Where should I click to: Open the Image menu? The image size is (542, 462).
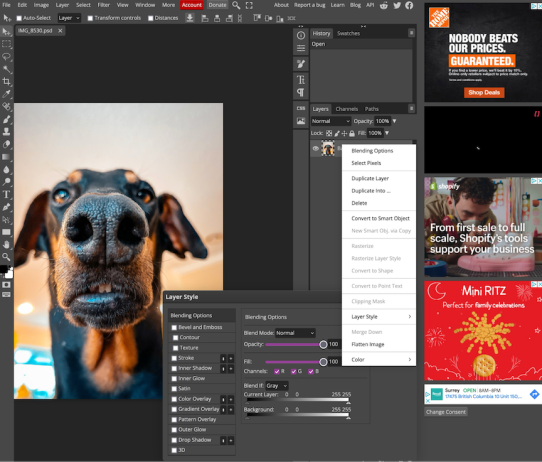click(41, 5)
